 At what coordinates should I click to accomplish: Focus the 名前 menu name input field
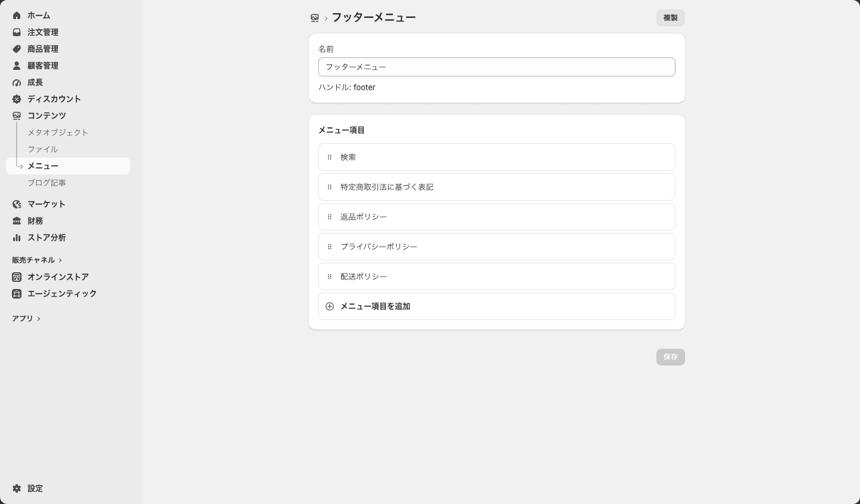coord(497,67)
